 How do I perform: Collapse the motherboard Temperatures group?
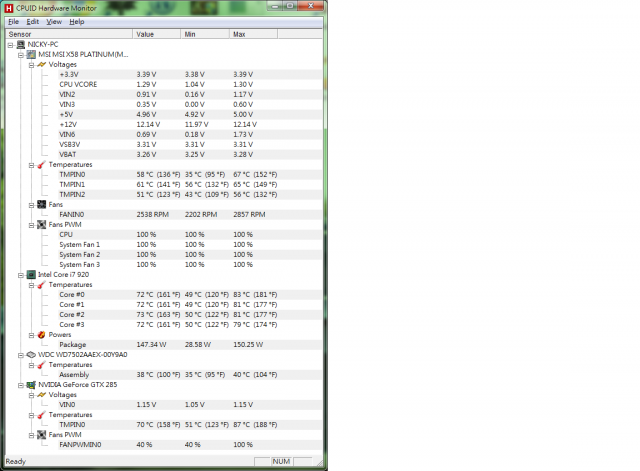[x=31, y=165]
